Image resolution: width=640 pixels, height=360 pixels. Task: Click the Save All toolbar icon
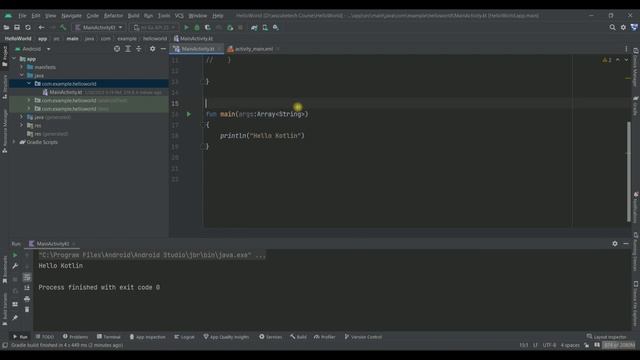tap(17, 27)
